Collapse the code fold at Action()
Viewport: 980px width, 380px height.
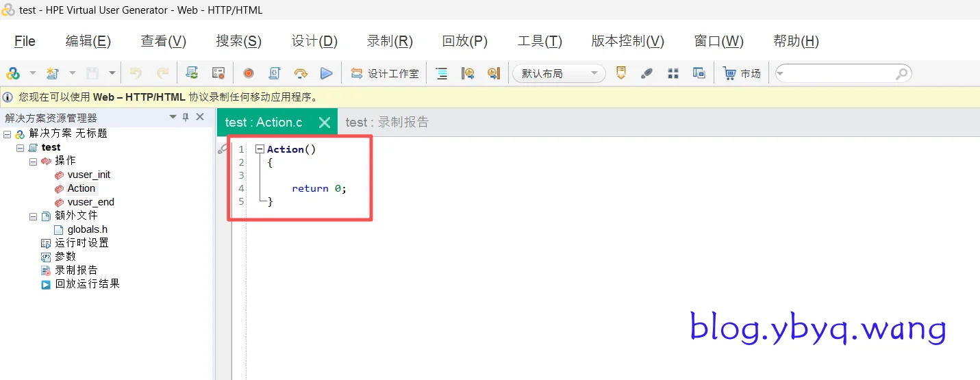point(260,149)
